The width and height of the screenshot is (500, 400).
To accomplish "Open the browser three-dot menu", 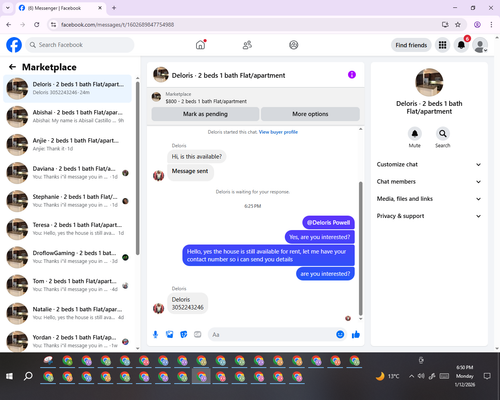I will pyautogui.click(x=491, y=24).
